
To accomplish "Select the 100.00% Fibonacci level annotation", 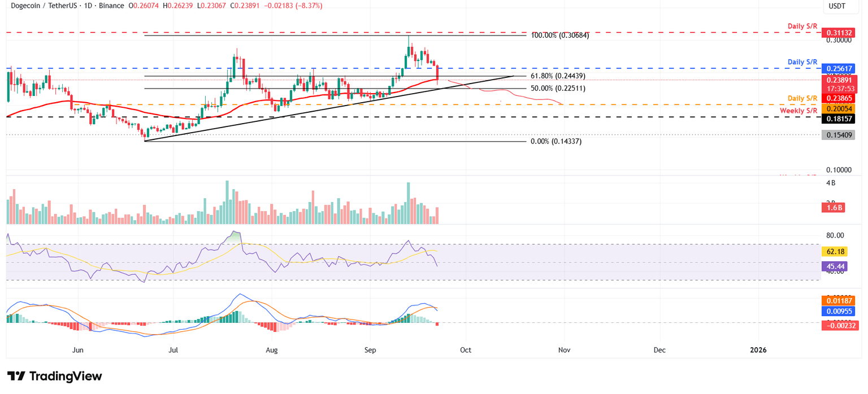I will [x=559, y=36].
